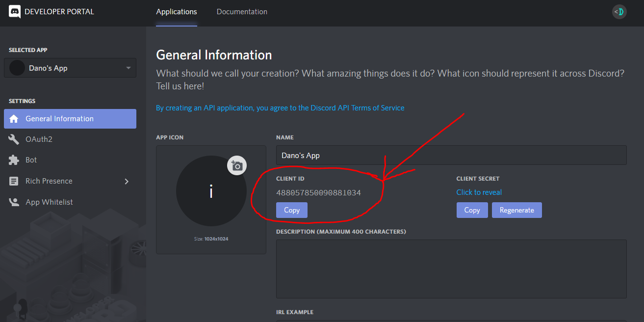Click the small app avatar in selector
This screenshot has width=644, height=322.
tap(17, 68)
